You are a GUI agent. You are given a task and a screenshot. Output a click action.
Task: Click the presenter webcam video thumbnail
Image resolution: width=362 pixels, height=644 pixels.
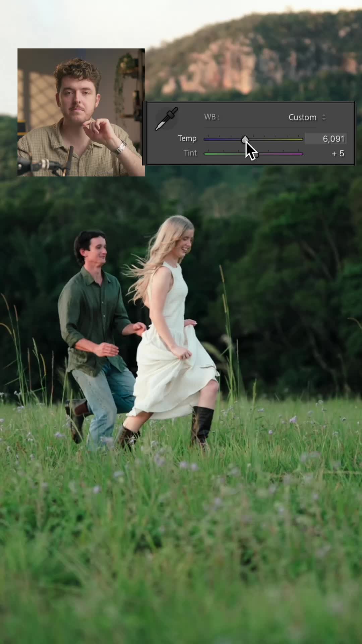tap(81, 112)
